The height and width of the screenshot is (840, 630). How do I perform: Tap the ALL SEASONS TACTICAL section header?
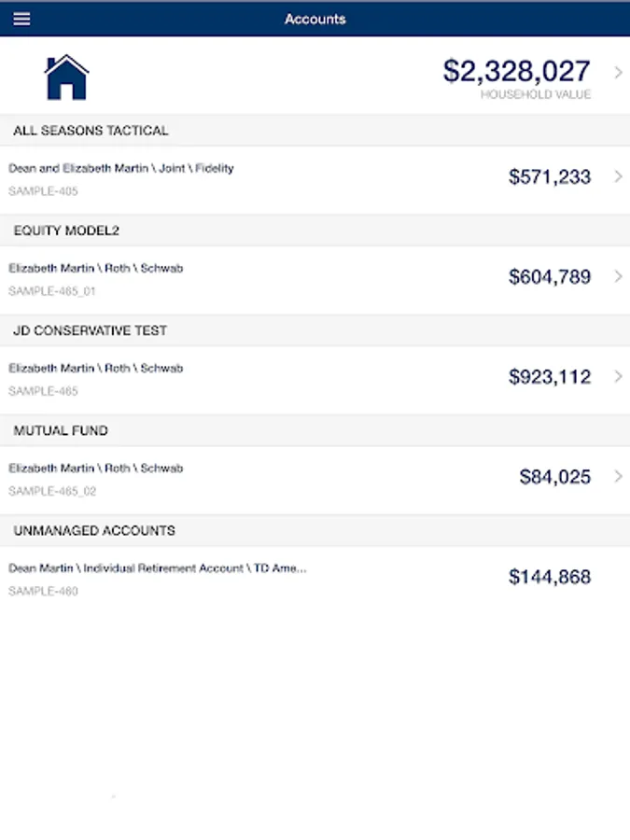[91, 130]
